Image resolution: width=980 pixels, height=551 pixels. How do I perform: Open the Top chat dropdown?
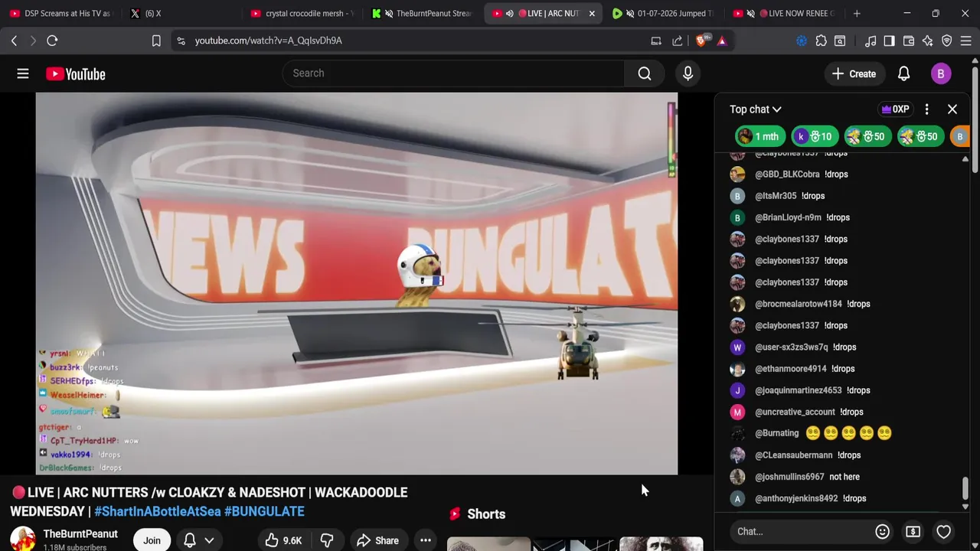(755, 109)
